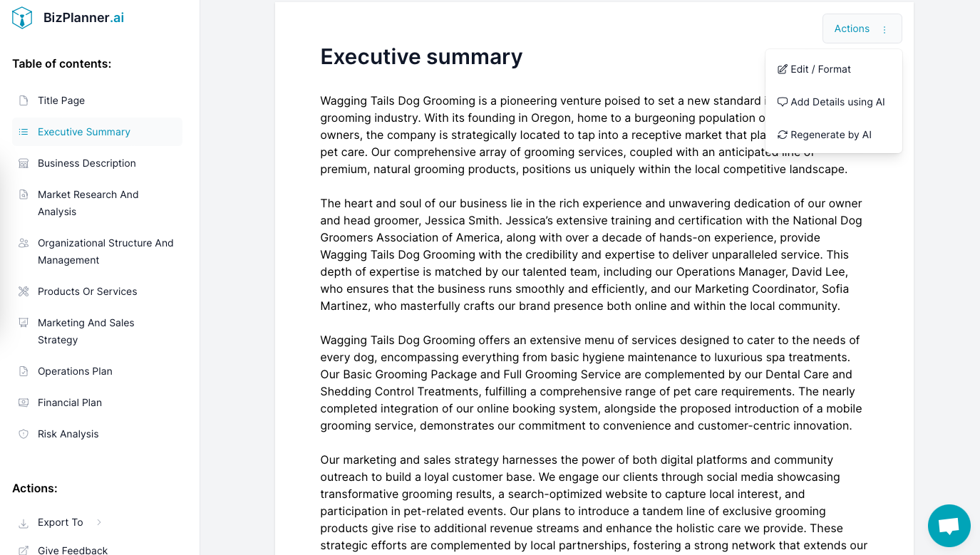Click the Give Feedback link

click(x=73, y=549)
